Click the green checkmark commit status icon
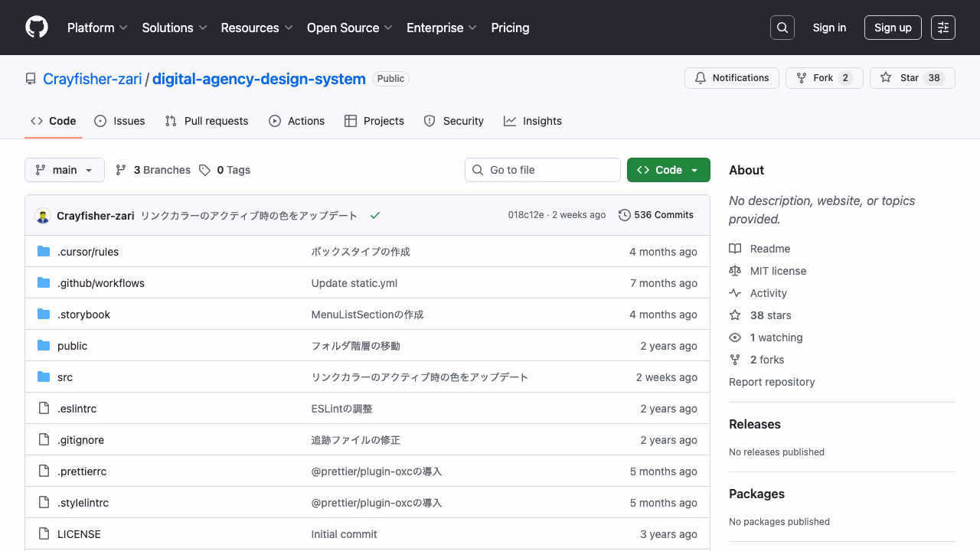 pyautogui.click(x=375, y=215)
